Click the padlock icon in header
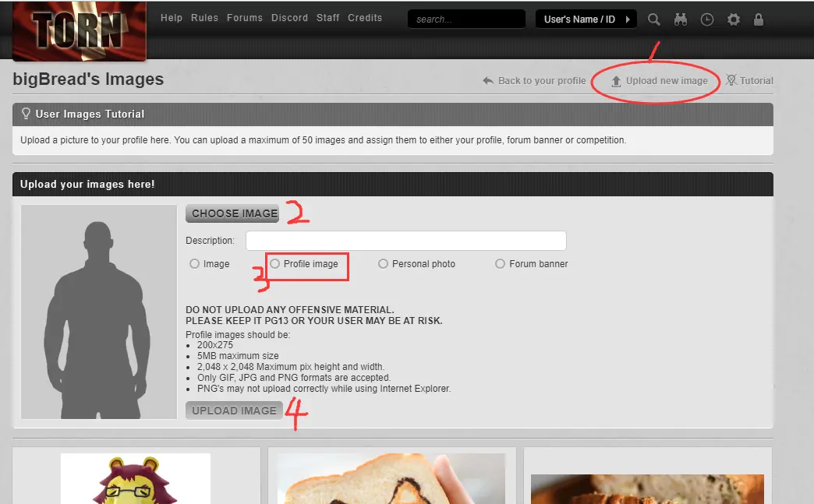814x504 pixels. click(x=759, y=19)
